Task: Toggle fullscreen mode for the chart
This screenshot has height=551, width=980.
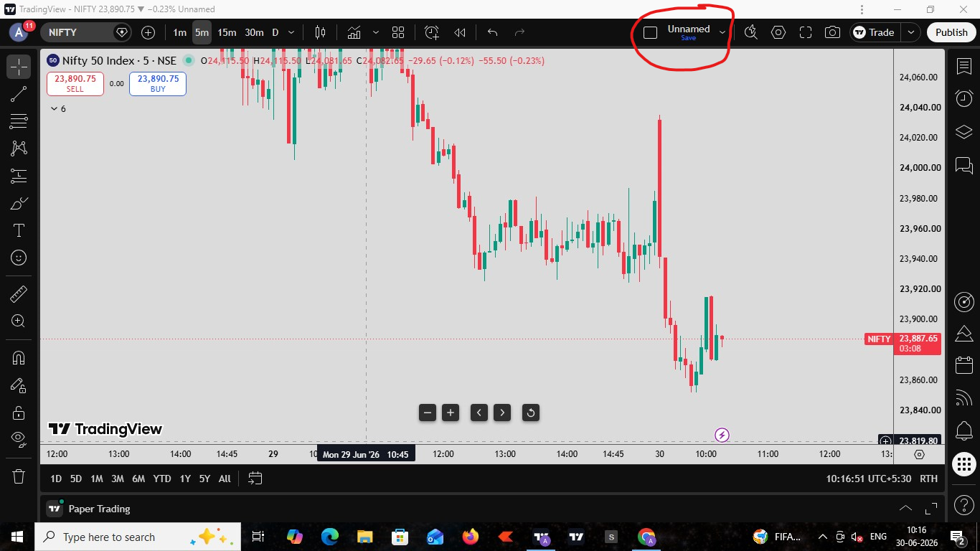Action: 805,32
